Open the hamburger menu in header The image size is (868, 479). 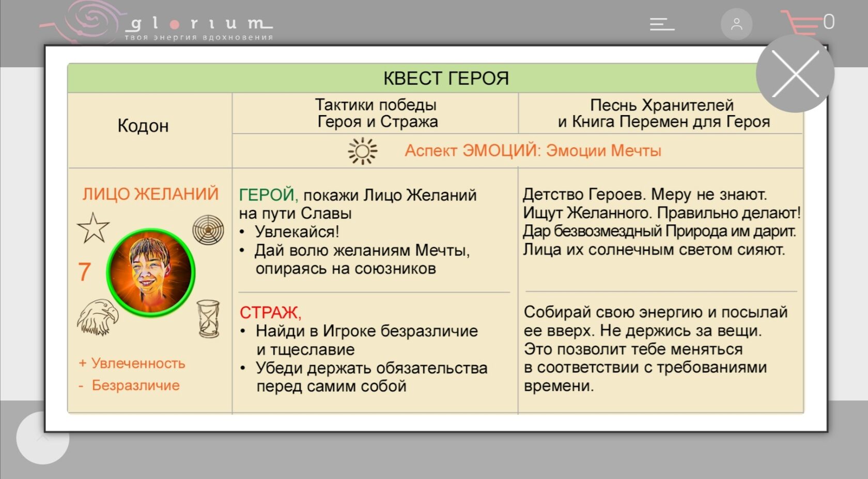point(662,24)
